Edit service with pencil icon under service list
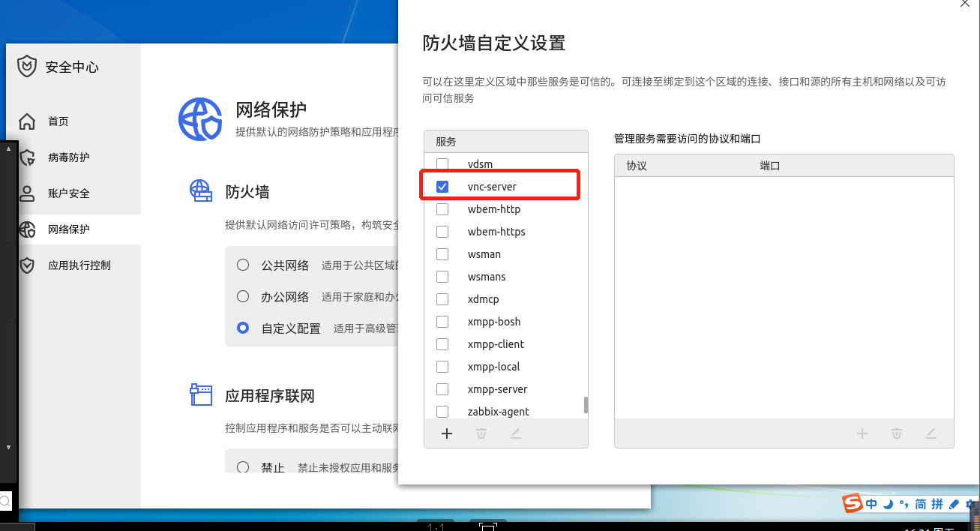Screen dimensions: 980x531 pos(516,433)
